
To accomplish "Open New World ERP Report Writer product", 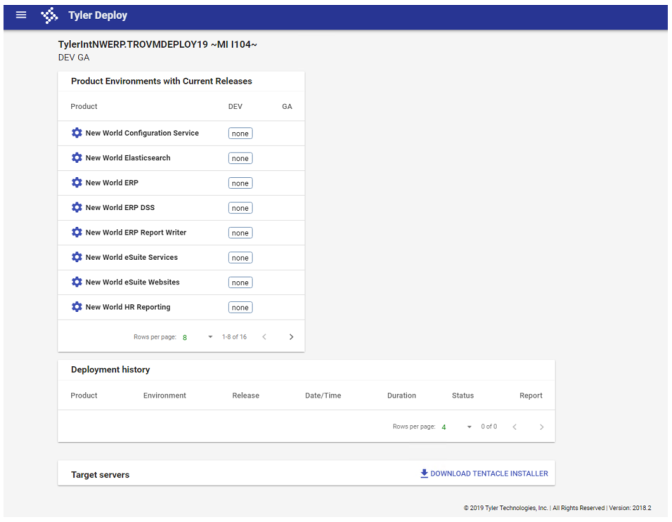I will click(136, 232).
